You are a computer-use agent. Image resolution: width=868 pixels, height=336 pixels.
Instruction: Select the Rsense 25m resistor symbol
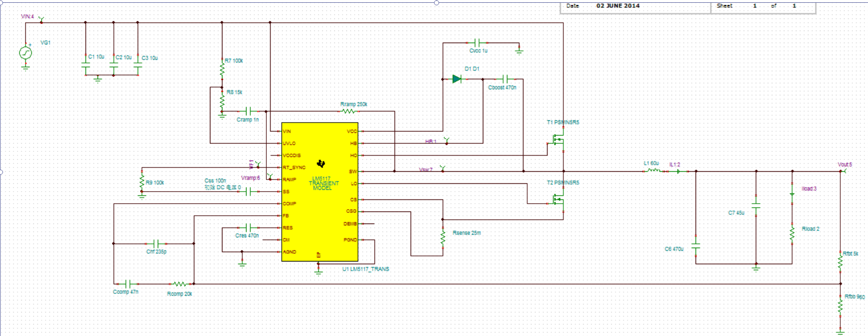443,237
